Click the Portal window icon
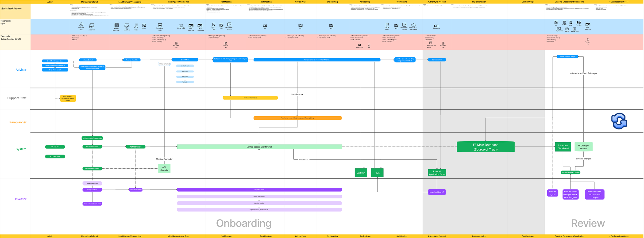 564,22
